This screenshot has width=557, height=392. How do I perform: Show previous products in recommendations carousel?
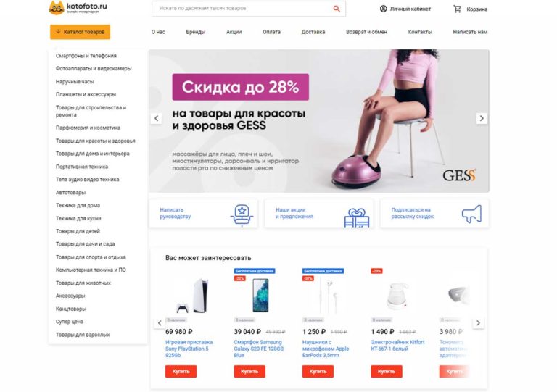[x=160, y=323]
